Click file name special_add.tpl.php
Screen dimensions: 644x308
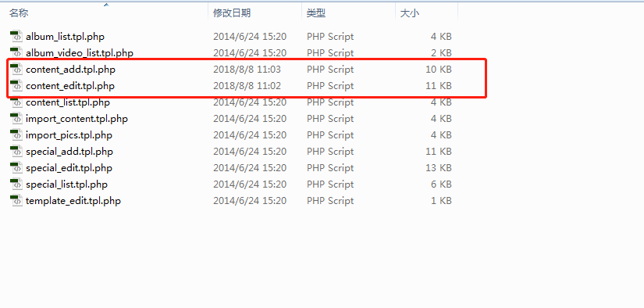click(x=69, y=152)
